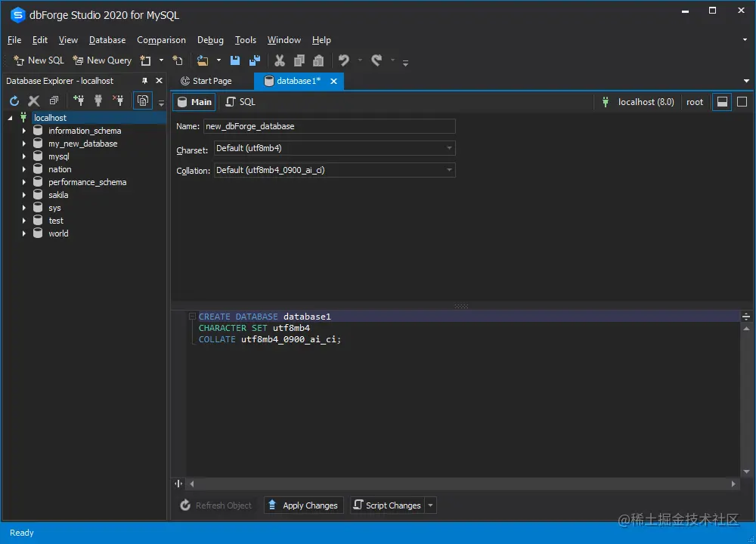Viewport: 756px width, 544px height.
Task: Click the Apply Changes button
Action: (x=303, y=505)
